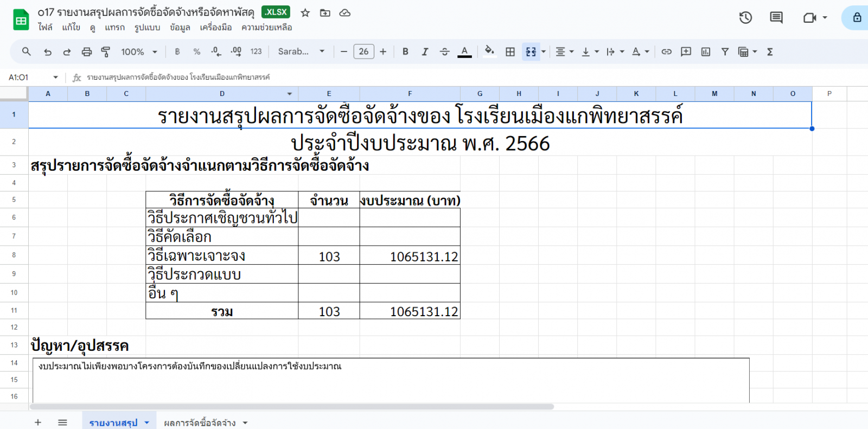868x429 pixels.
Task: Open the move to folder icon
Action: click(x=325, y=12)
